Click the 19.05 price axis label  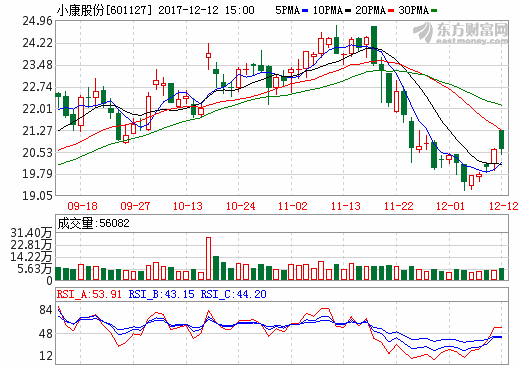37,195
